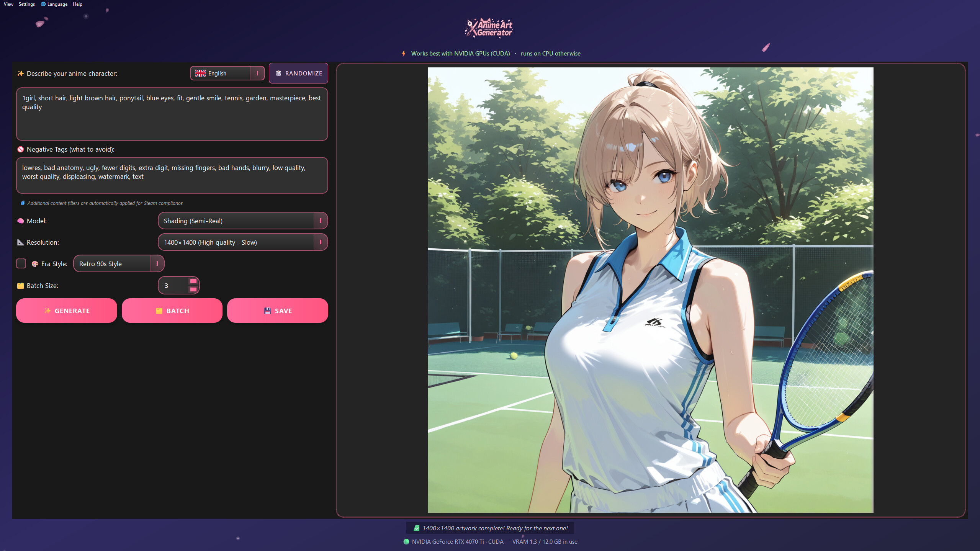Screen dimensions: 980x551
Task: Open the Model dropdown Shading (Semi-Real)
Action: pos(243,221)
